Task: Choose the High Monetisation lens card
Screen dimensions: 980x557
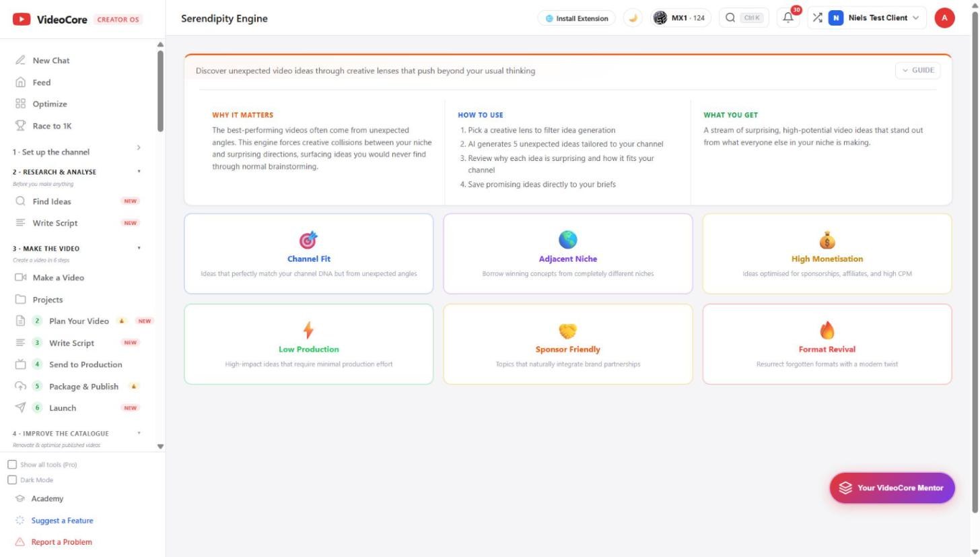Action: coord(827,254)
